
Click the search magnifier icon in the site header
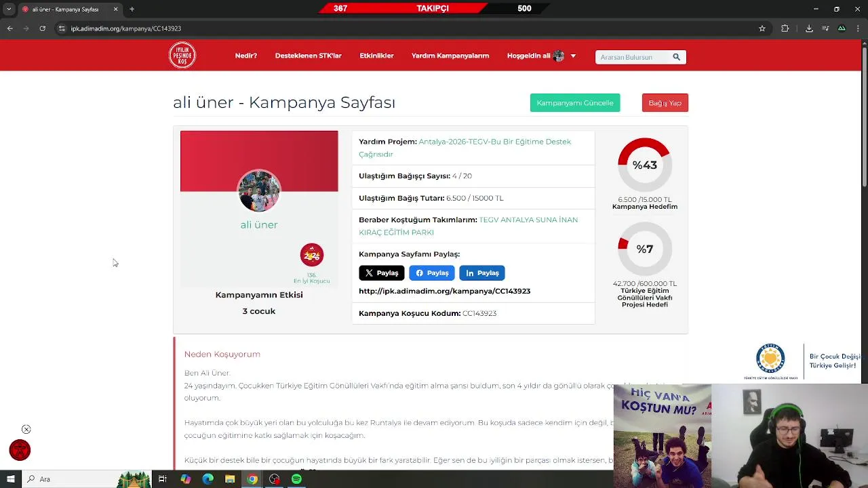click(676, 57)
